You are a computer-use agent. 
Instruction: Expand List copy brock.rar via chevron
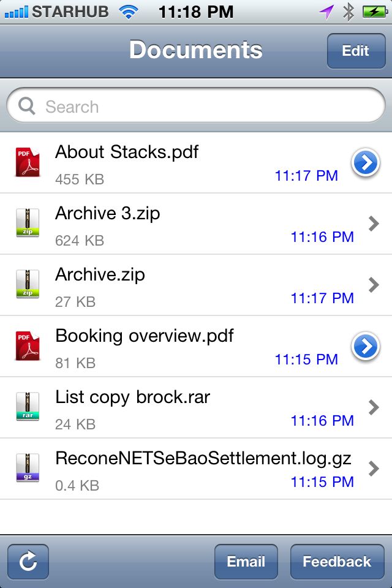[374, 407]
